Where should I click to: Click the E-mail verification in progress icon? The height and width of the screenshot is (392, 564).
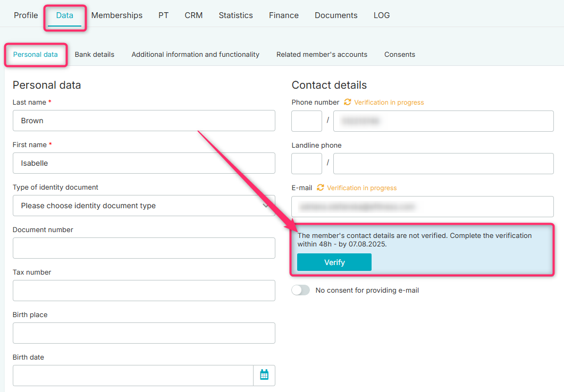(321, 188)
